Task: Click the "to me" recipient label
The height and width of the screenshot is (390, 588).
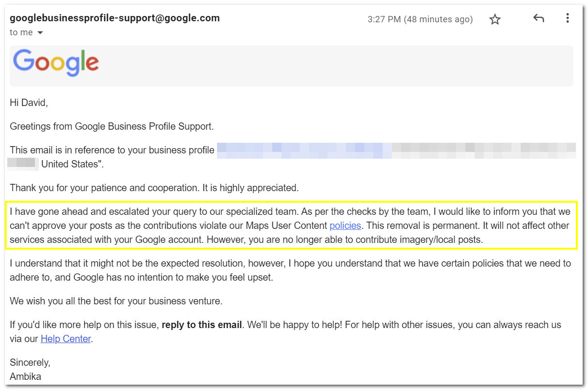Action: (x=21, y=32)
